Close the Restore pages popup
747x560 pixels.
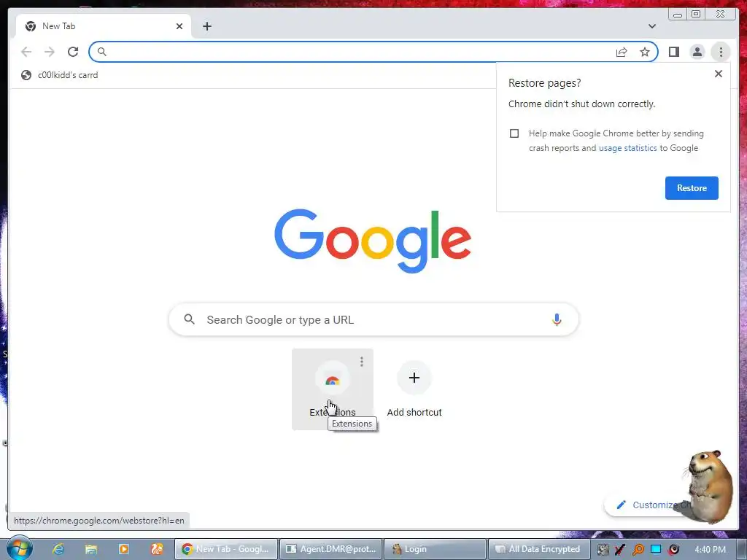click(719, 74)
